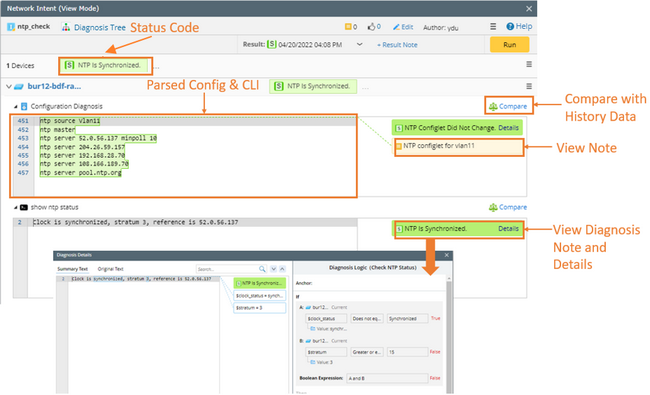Viewport: 650px width, 395px height.
Task: Select line 'ntp server pool.ntp.org'
Action: [80, 172]
